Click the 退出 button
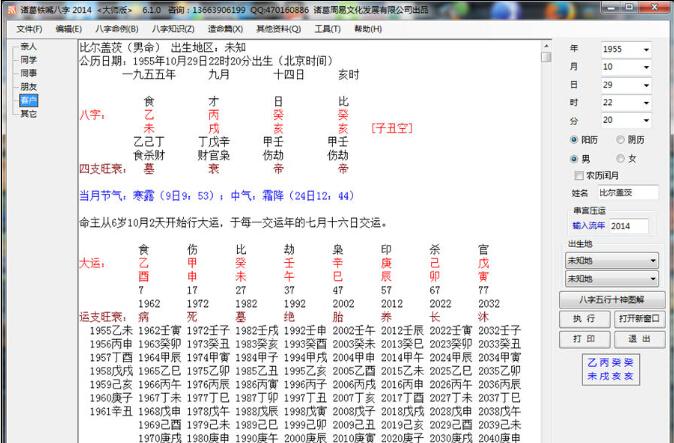The width and height of the screenshot is (674, 443). [x=639, y=339]
